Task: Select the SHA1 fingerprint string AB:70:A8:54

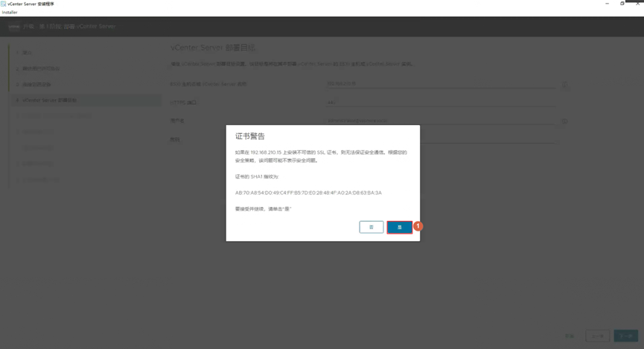Action: (x=308, y=193)
